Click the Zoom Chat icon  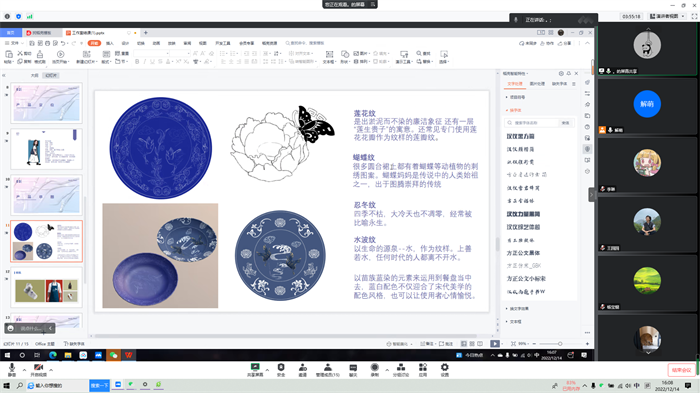tap(353, 368)
